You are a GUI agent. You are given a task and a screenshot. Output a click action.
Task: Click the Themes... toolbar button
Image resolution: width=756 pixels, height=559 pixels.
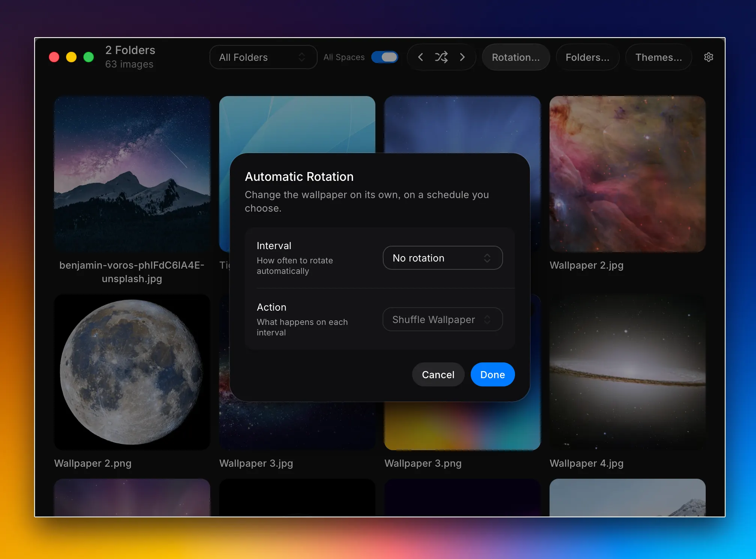[x=658, y=57]
